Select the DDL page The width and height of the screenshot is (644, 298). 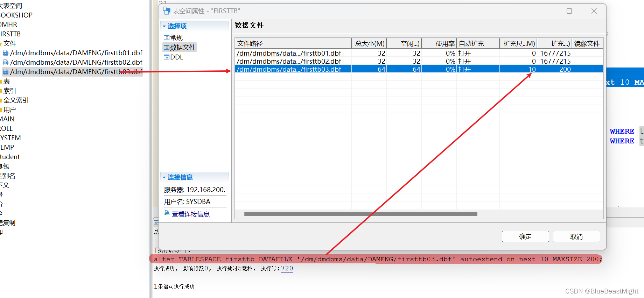(176, 57)
